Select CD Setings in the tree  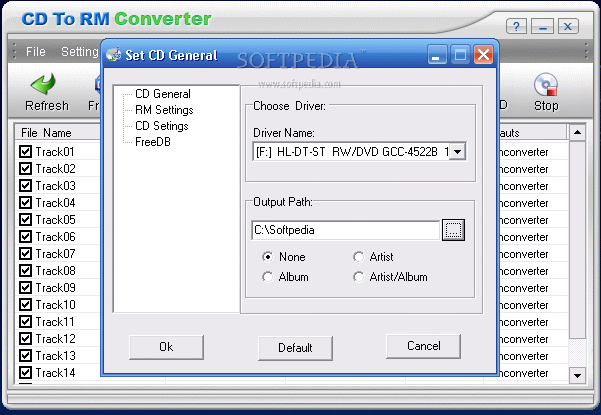click(162, 126)
